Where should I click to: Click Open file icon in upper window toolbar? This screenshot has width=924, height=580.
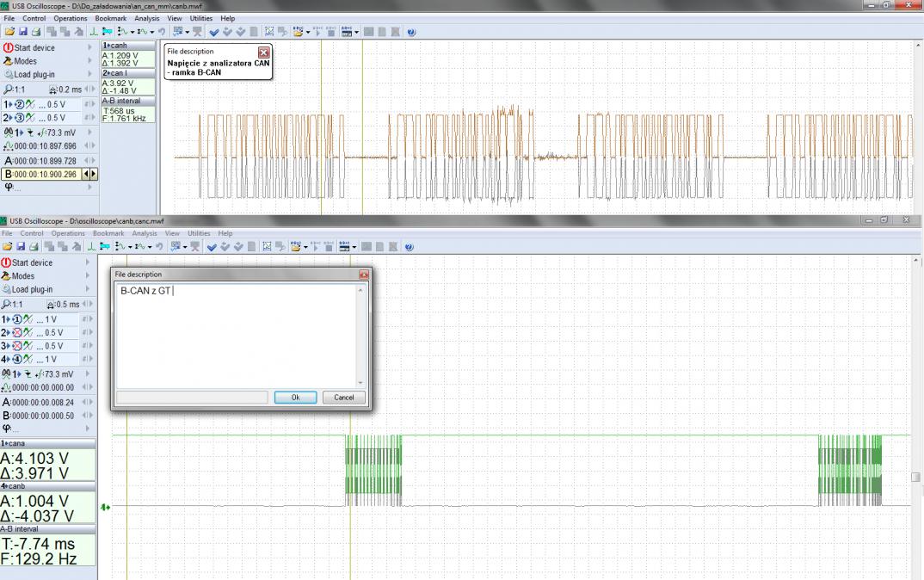[x=9, y=32]
